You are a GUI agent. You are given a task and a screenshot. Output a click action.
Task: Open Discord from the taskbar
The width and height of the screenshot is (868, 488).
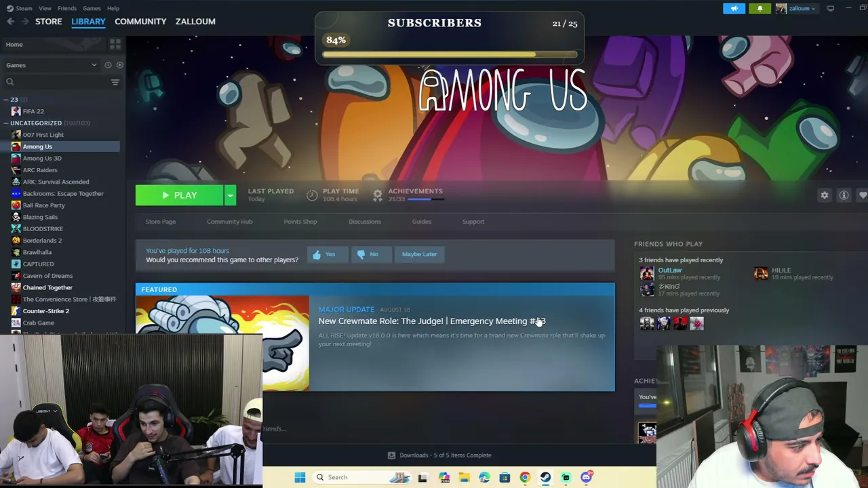pos(587,477)
